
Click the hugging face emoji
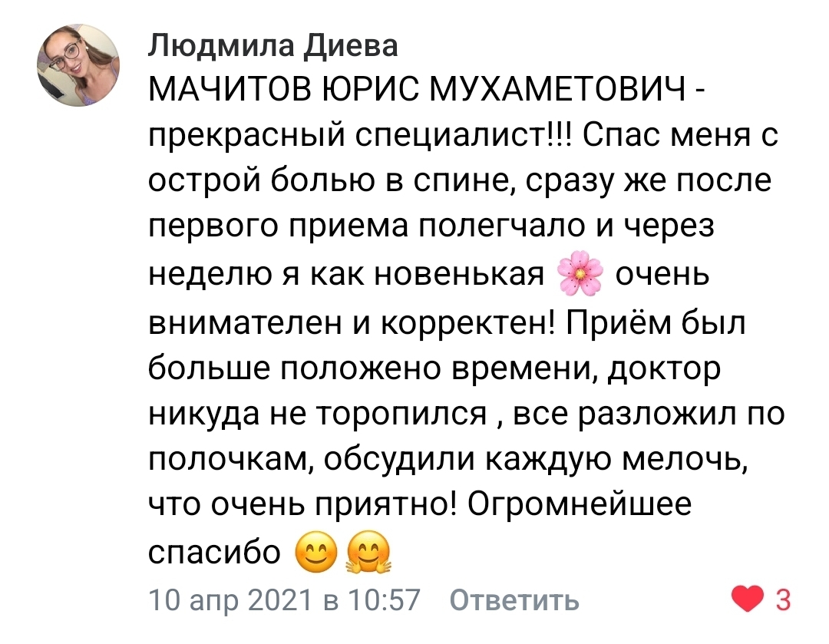pos(368,552)
